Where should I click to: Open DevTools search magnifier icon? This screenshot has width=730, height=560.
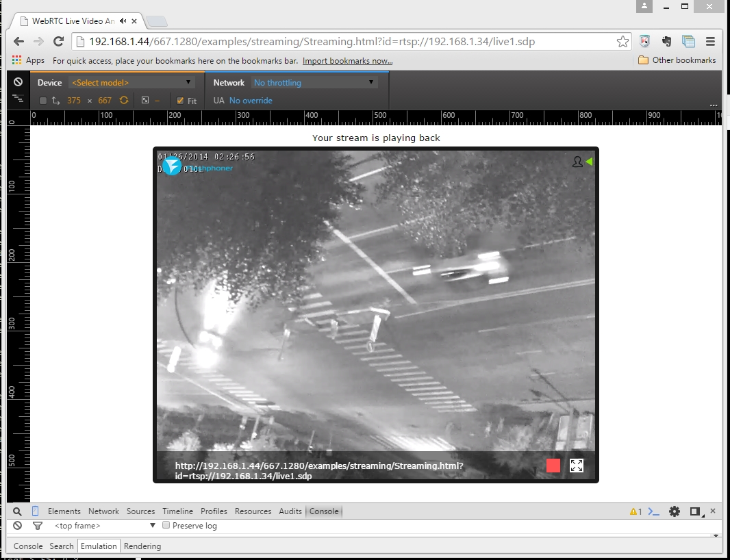click(x=17, y=511)
